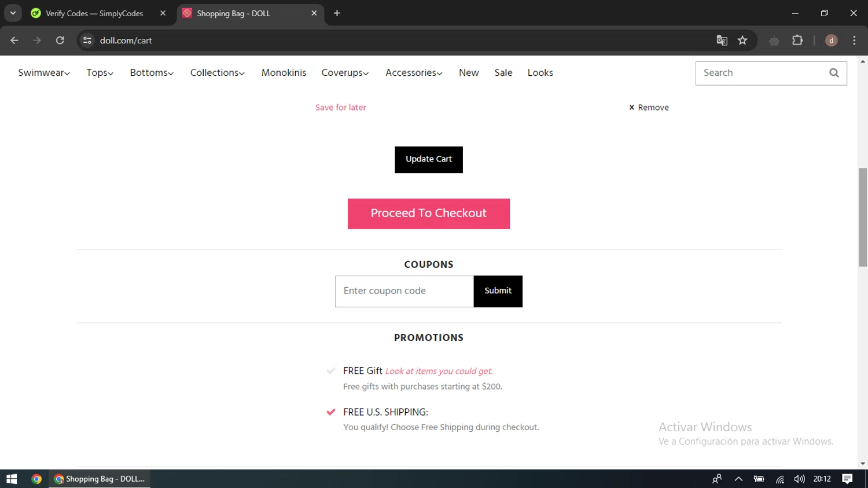The width and height of the screenshot is (868, 488).
Task: Click the translate page icon
Action: click(722, 41)
